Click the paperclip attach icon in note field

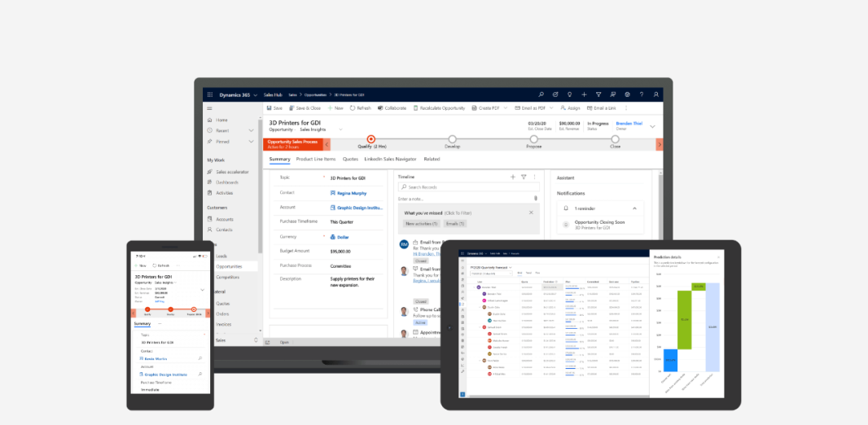(535, 198)
